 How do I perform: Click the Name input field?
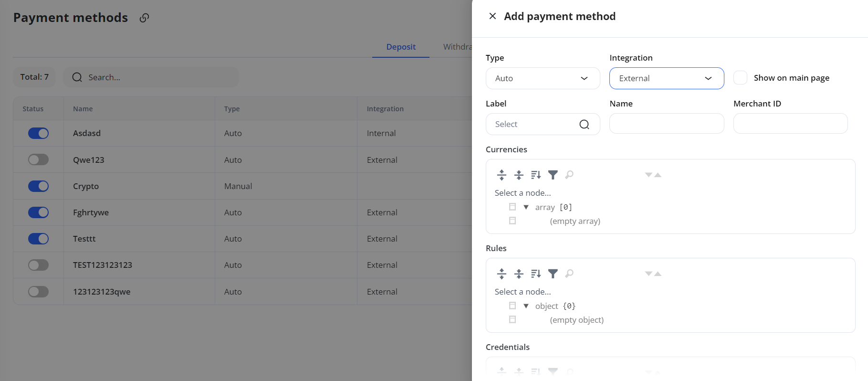[667, 123]
